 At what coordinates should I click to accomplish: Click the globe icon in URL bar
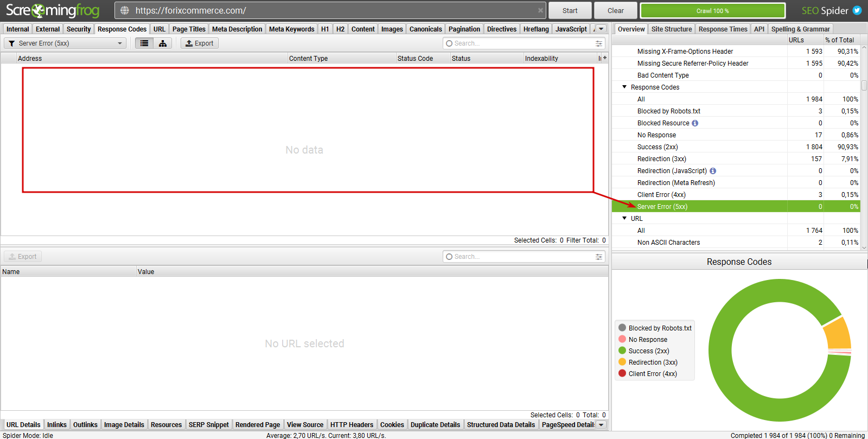point(125,10)
